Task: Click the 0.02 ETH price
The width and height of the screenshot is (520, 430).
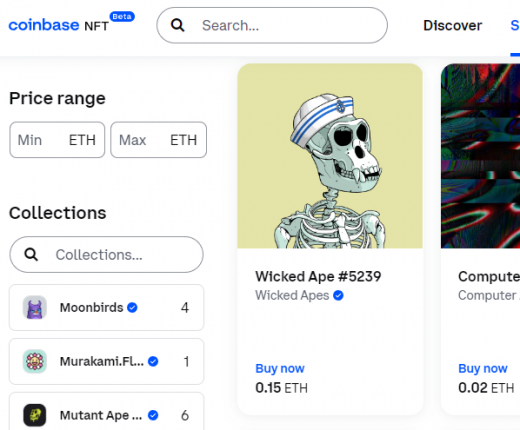Action: tap(486, 388)
